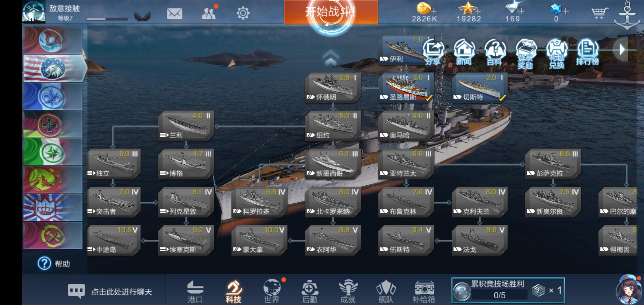Add gold coins with plus button
Image resolution: width=644 pixels, height=305 pixels.
coord(434,11)
